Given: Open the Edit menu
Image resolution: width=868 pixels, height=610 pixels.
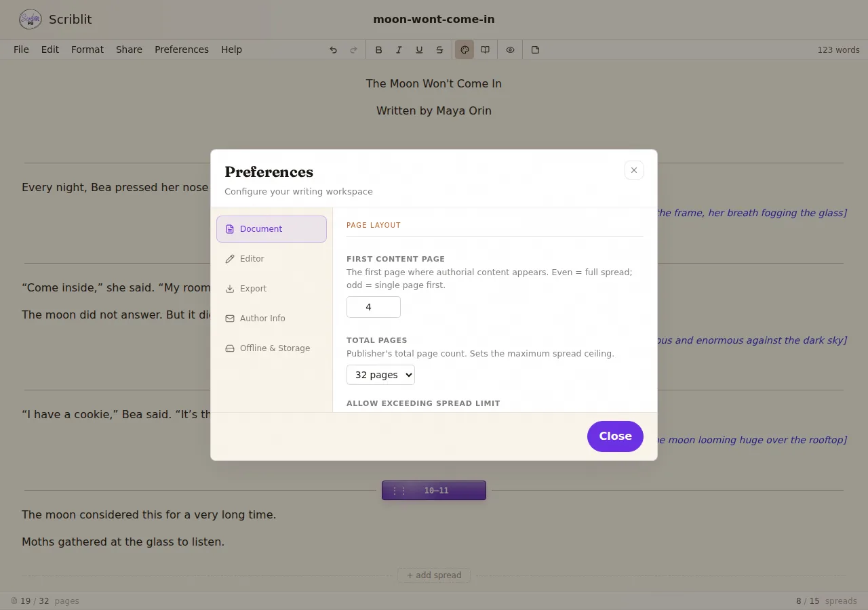Looking at the screenshot, I should pyautogui.click(x=50, y=49).
